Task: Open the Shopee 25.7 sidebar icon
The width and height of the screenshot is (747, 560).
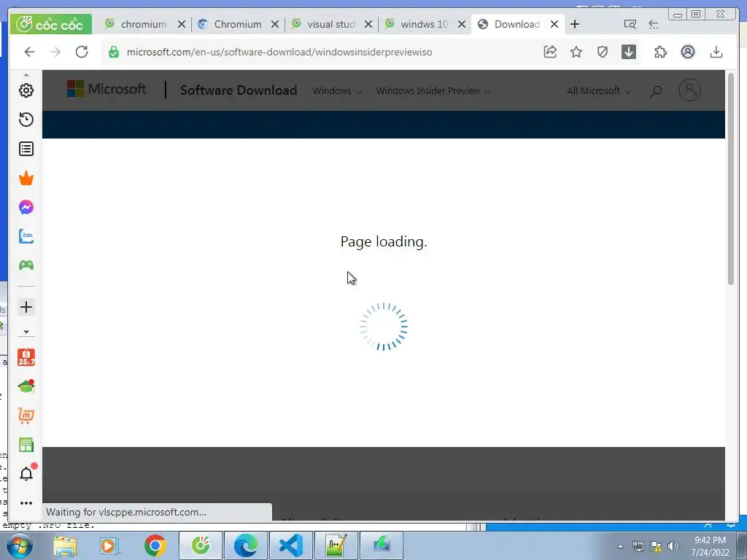Action: [x=26, y=357]
